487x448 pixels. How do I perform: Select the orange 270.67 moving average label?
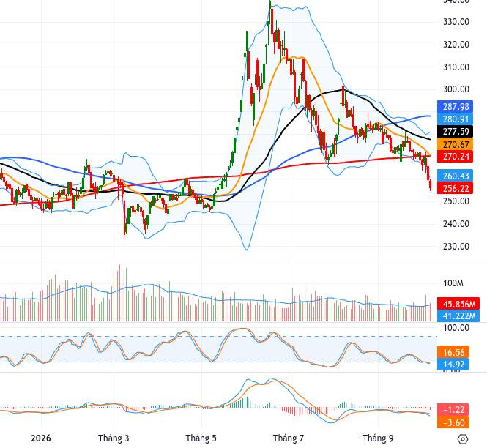tap(455, 144)
